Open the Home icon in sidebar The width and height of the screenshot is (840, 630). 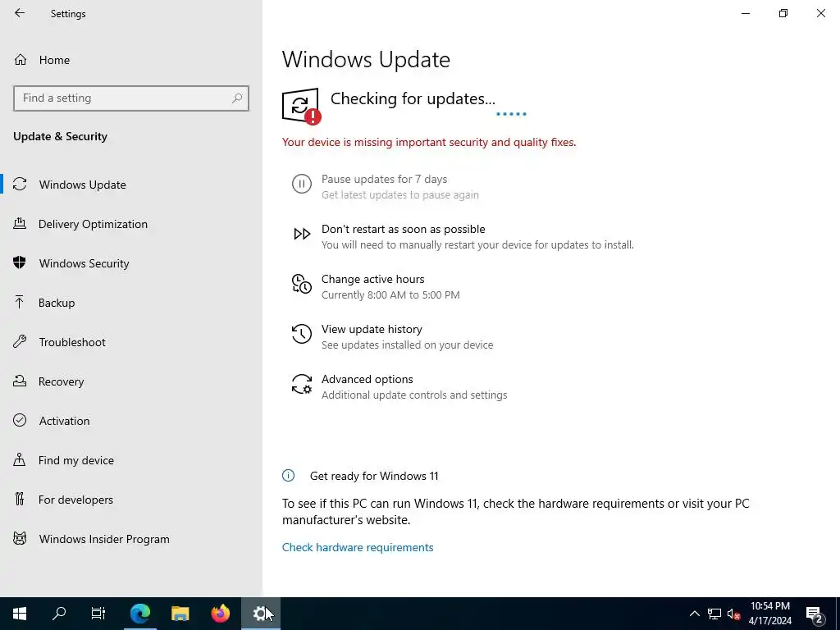click(21, 59)
